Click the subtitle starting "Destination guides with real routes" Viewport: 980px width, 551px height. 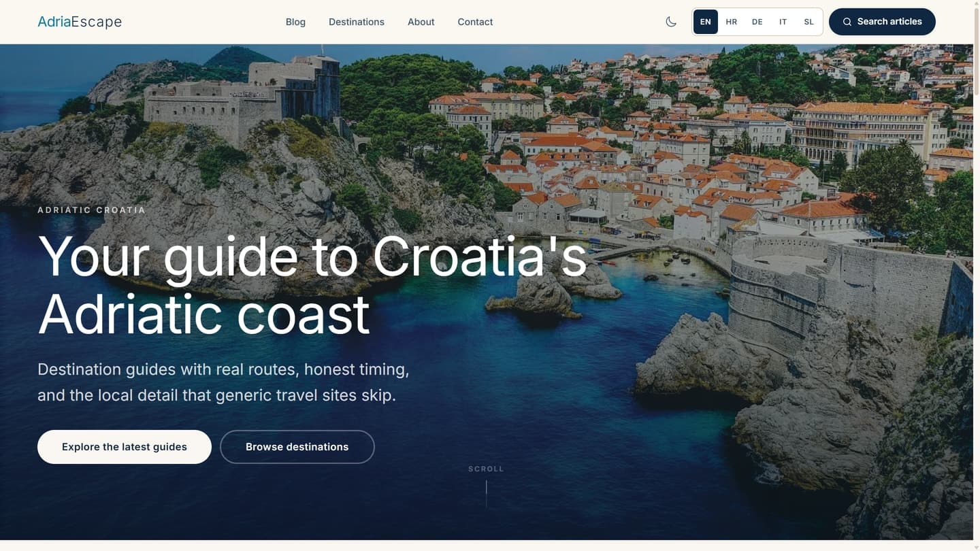point(223,382)
